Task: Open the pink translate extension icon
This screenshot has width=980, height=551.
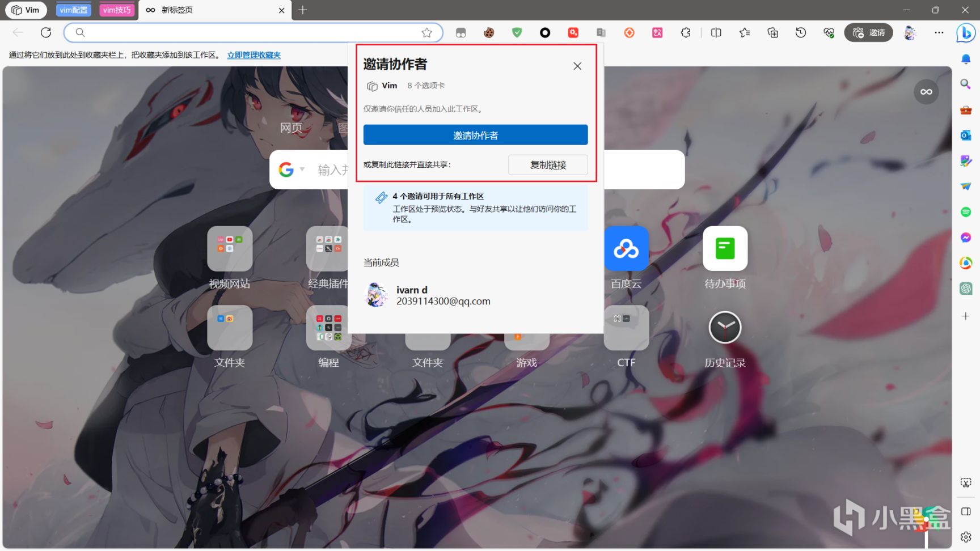Action: point(657,33)
